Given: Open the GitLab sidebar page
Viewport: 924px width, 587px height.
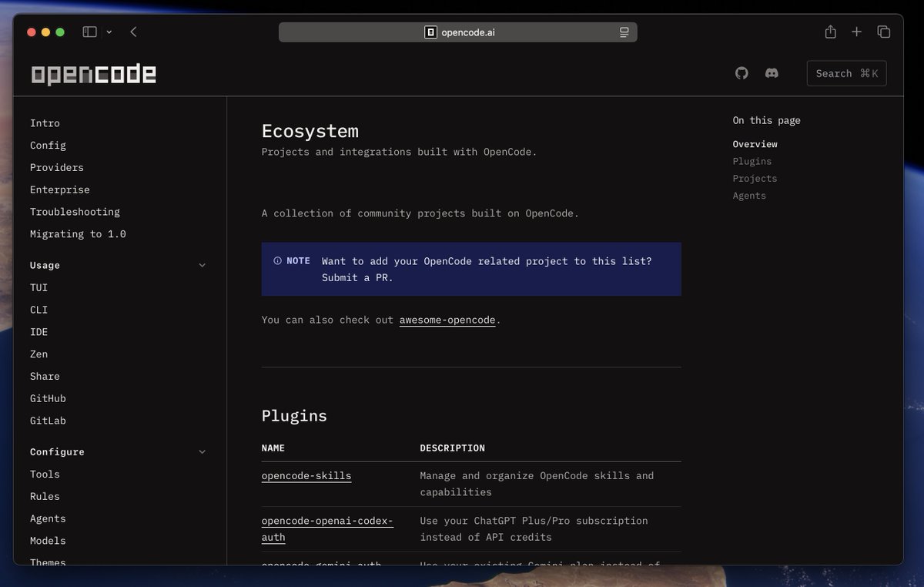Looking at the screenshot, I should [x=48, y=421].
